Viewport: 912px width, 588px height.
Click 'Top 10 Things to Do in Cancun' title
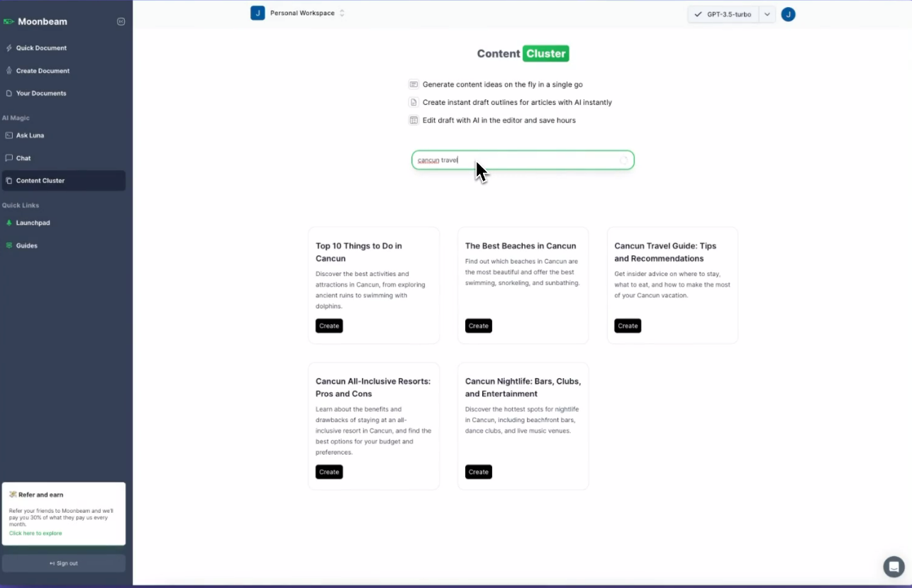pyautogui.click(x=359, y=252)
